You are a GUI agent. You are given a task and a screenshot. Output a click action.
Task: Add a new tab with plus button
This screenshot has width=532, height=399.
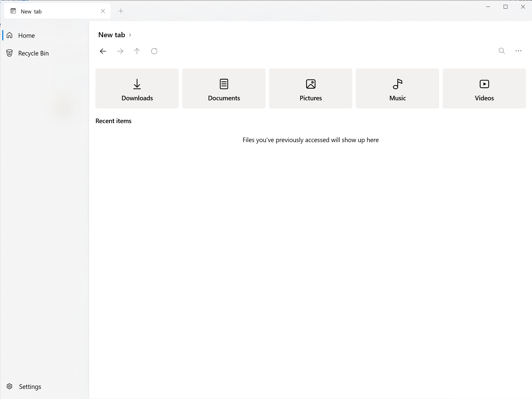pos(121,11)
